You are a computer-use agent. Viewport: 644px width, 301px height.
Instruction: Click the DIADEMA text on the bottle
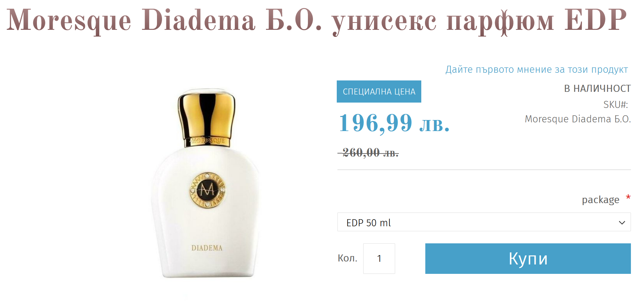(x=207, y=248)
